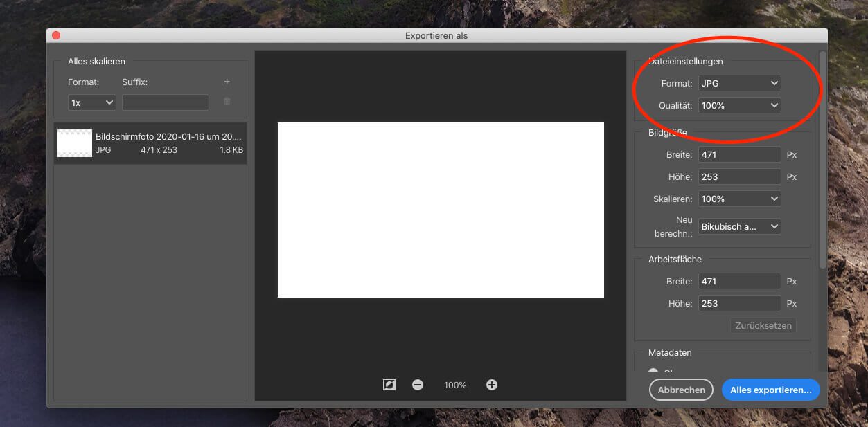
Task: Click the Bildgröße Höhe field
Action: pos(739,176)
